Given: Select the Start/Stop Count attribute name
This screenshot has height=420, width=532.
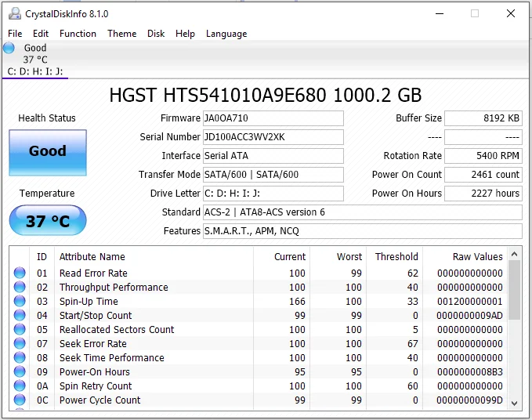Looking at the screenshot, I should [x=96, y=316].
